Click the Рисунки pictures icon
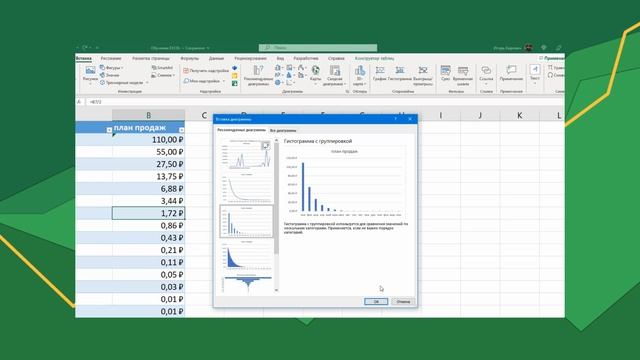Viewport: 640px width, 360px height. coord(90,70)
